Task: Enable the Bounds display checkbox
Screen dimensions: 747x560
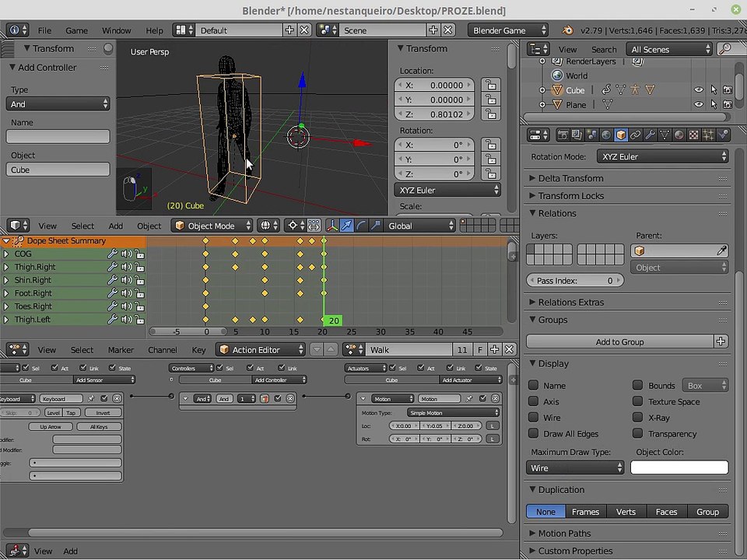Action: point(637,385)
